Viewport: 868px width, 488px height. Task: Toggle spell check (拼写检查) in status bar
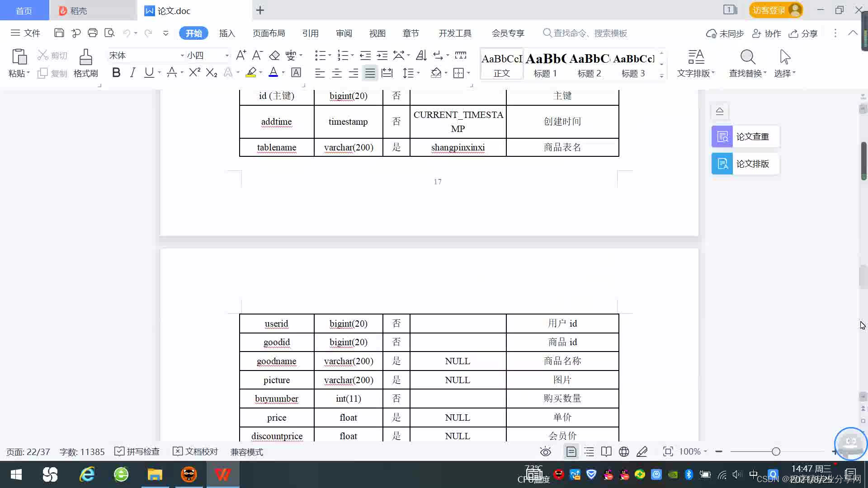(137, 451)
